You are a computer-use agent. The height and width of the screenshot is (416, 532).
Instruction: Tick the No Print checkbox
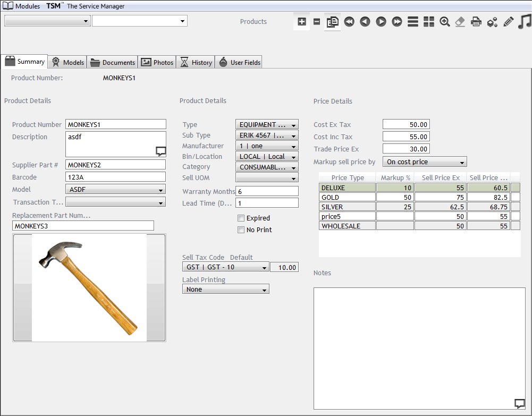click(x=241, y=230)
